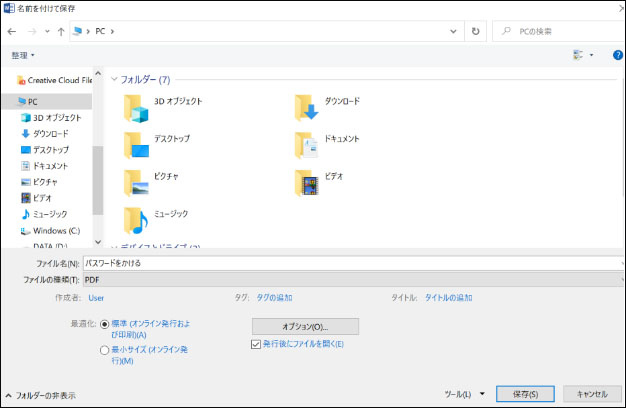
Task: Open デスクトップ in the sidebar
Action: [x=45, y=150]
